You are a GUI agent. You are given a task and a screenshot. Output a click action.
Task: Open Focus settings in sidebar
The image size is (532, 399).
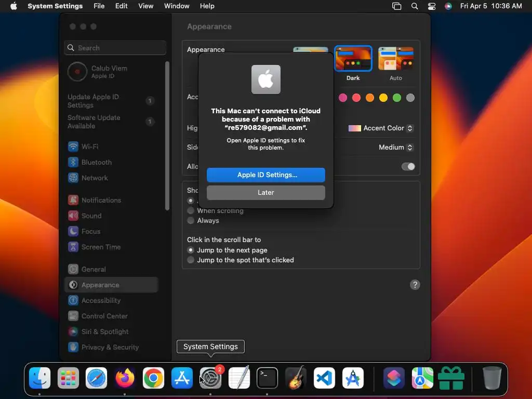click(x=111, y=231)
